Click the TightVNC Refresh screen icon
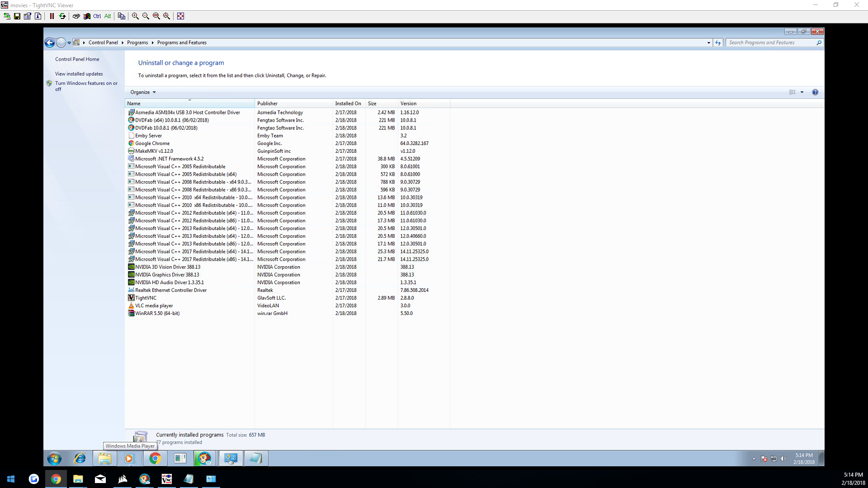This screenshot has height=488, width=868. tap(62, 16)
